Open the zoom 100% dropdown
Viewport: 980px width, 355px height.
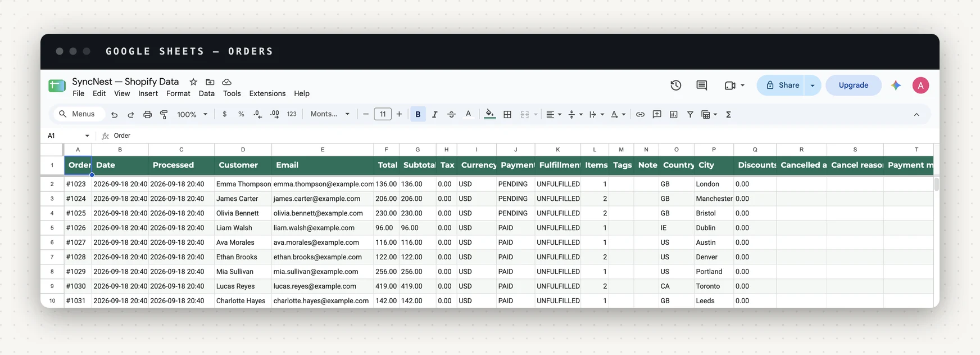(x=192, y=114)
